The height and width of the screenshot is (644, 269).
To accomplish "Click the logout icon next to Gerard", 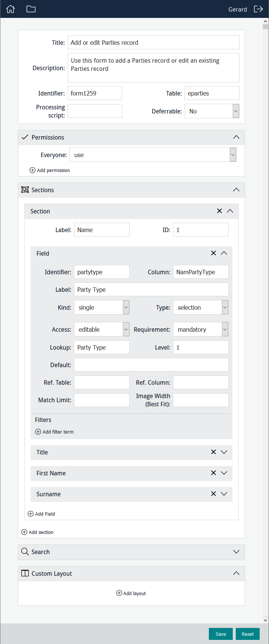I will (x=258, y=9).
